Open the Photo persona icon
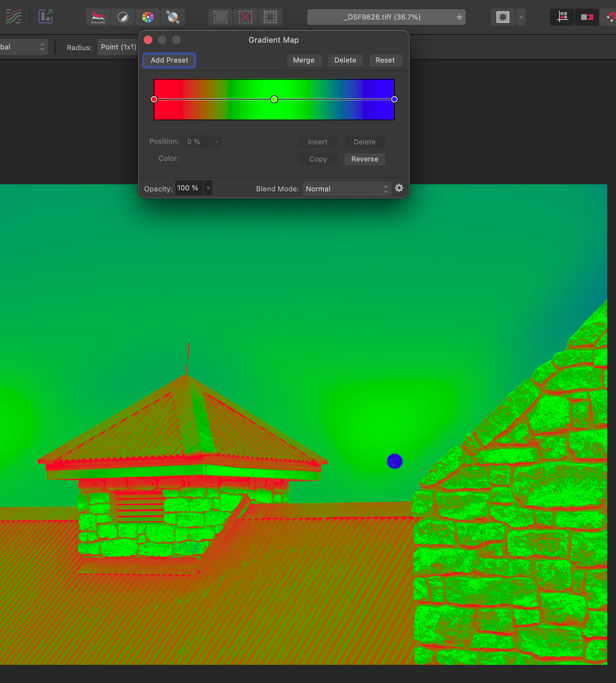Screen dimensions: 616x683 [x=14, y=17]
